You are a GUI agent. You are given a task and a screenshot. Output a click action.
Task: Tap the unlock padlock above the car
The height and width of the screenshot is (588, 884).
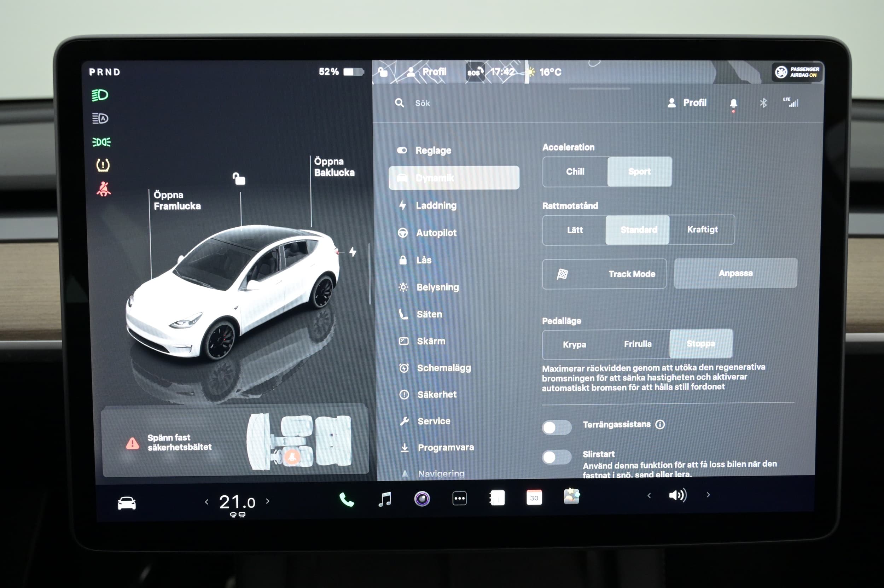click(x=239, y=179)
